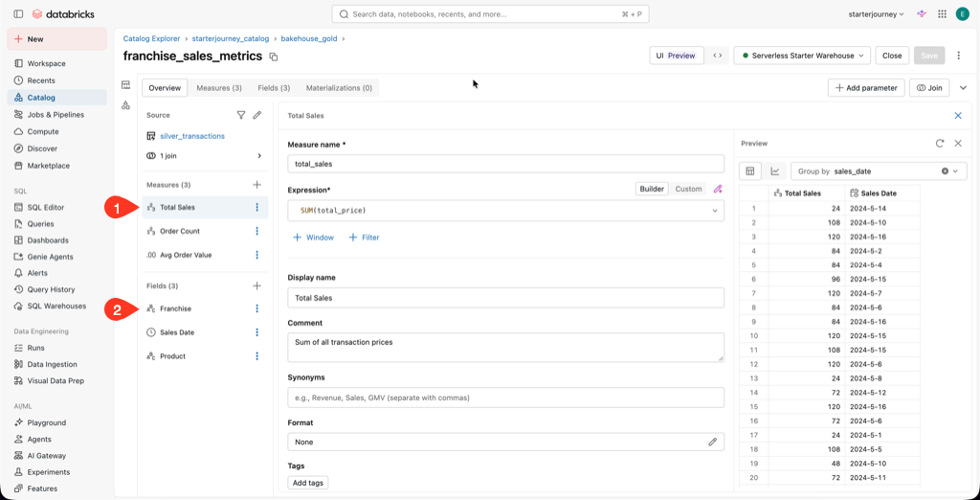980x500 pixels.
Task: Click the Synonyms input field
Action: click(505, 398)
